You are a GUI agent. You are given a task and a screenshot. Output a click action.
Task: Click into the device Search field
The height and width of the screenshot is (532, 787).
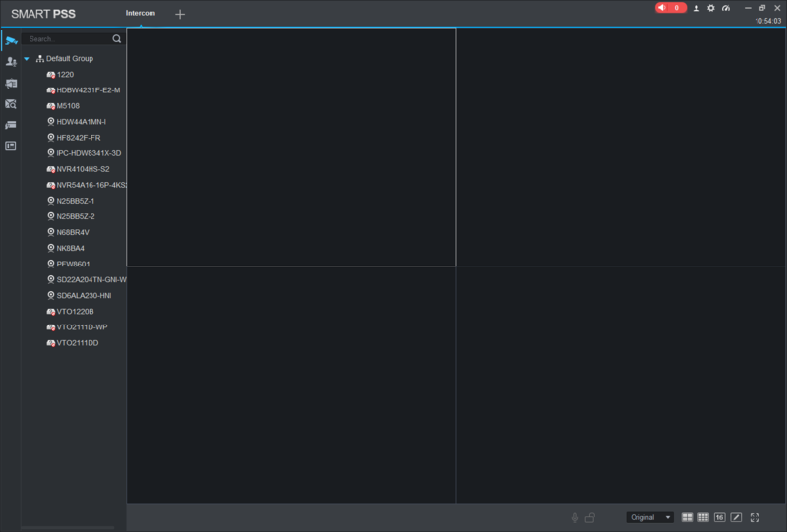tap(69, 39)
